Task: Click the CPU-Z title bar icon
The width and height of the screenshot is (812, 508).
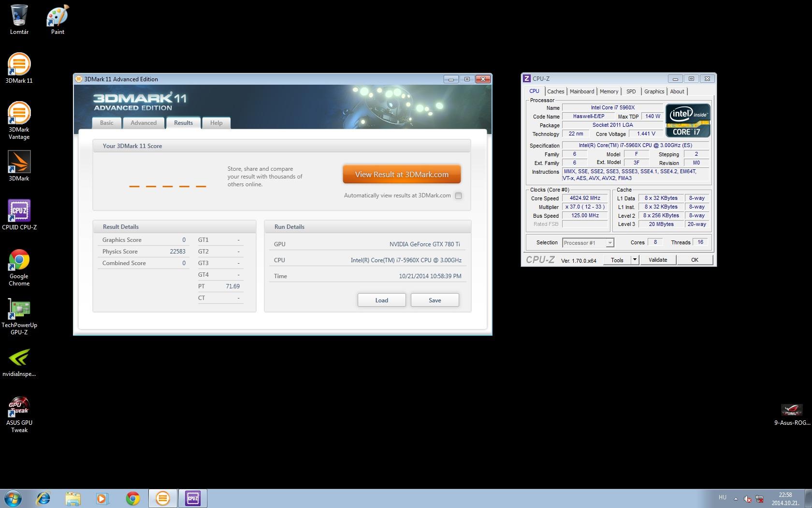Action: coord(527,78)
